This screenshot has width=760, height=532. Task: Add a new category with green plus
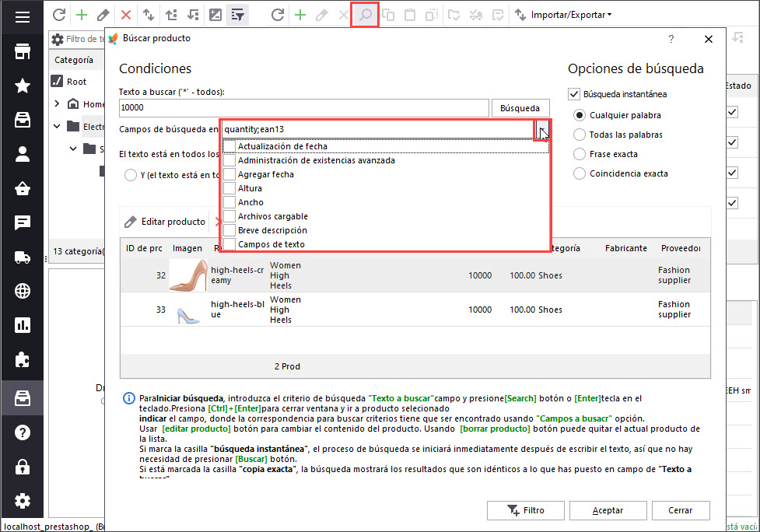[82, 15]
